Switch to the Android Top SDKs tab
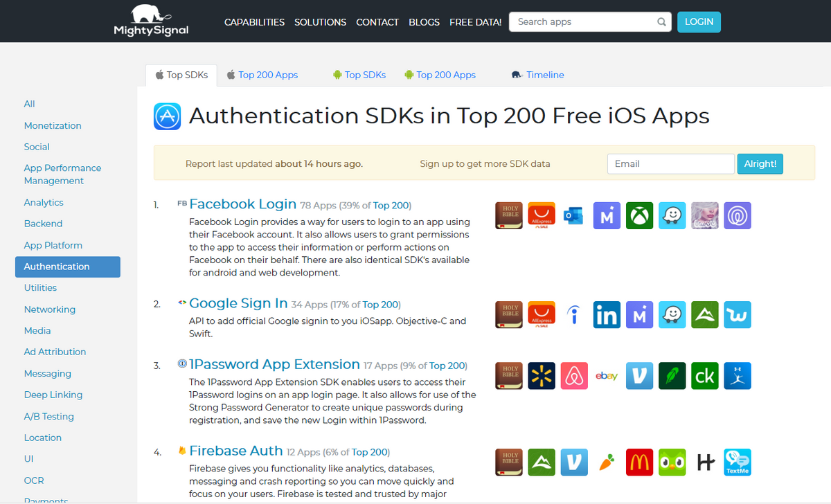 click(359, 75)
